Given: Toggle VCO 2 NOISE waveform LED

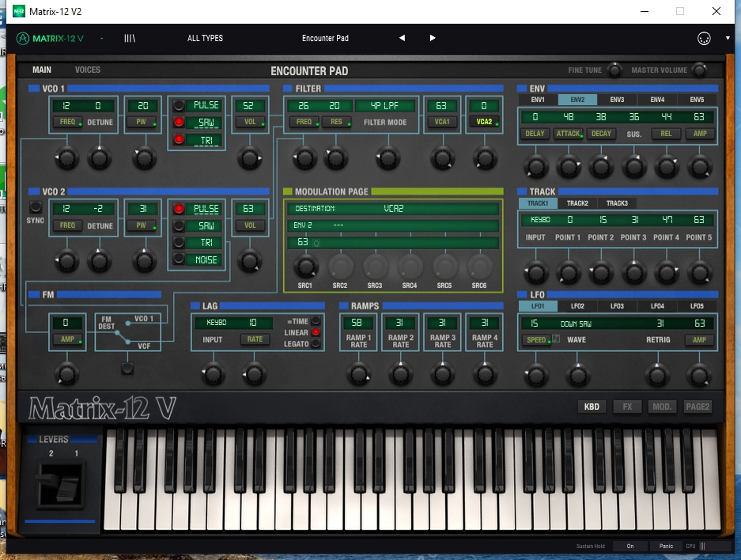Looking at the screenshot, I should (x=179, y=259).
